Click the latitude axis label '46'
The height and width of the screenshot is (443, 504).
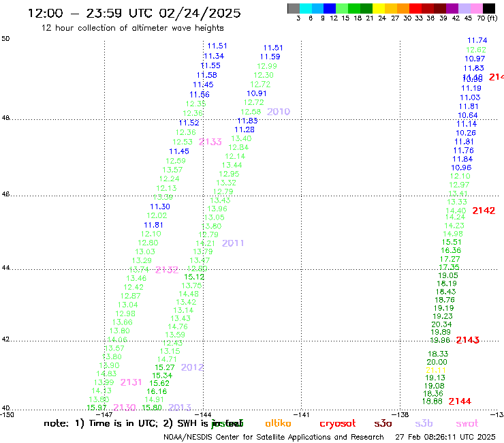pos(5,194)
